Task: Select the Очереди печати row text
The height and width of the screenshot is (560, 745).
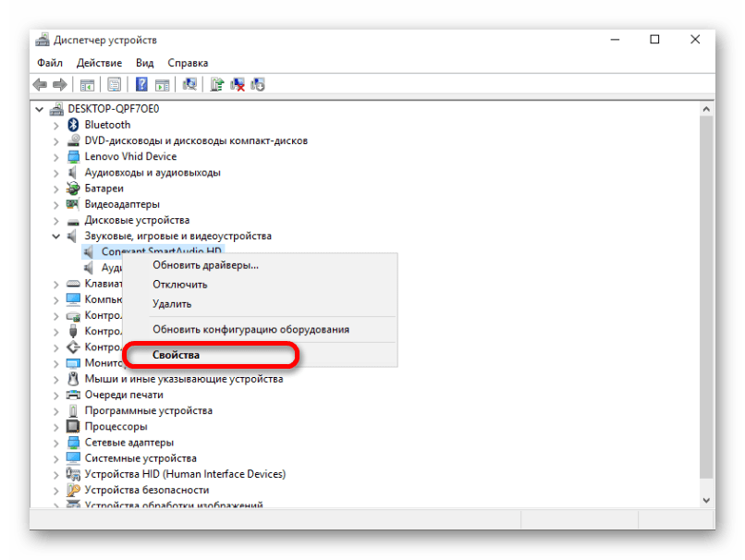Action: click(124, 395)
